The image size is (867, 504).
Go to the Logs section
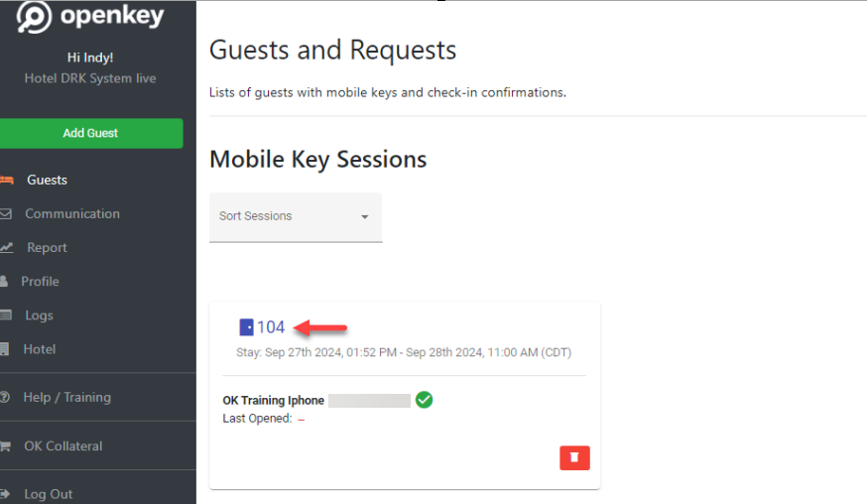(39, 315)
